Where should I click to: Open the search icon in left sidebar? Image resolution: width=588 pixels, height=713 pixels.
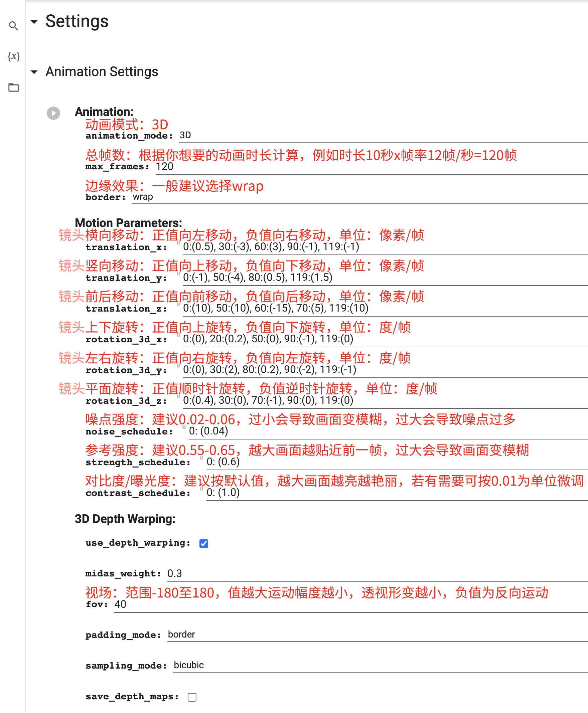click(13, 26)
